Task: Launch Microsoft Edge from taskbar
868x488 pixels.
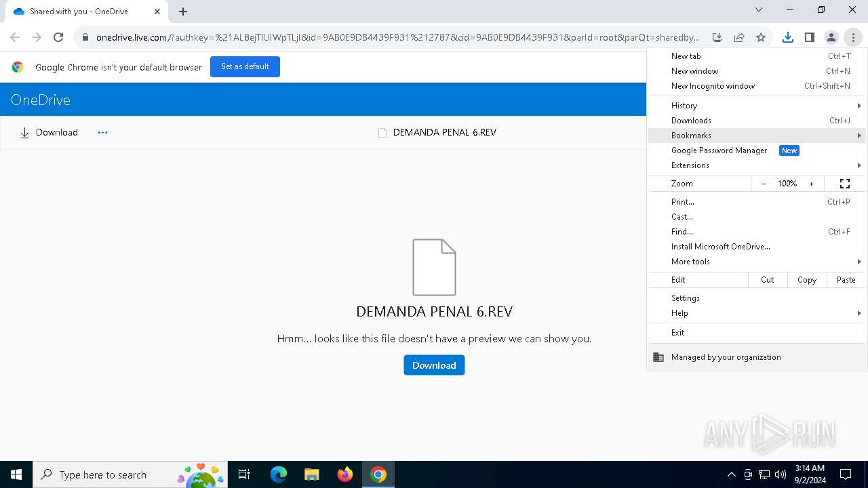Action: click(279, 474)
